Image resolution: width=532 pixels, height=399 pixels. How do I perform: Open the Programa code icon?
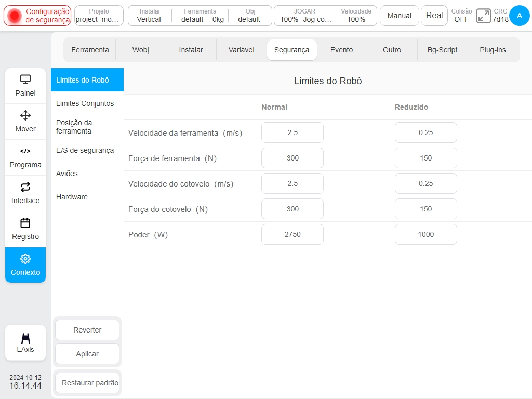(25, 151)
